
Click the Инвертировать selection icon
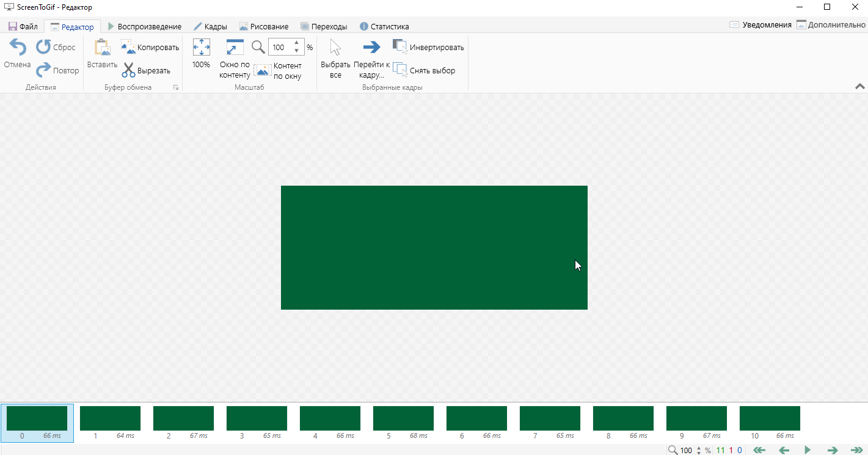tap(400, 47)
